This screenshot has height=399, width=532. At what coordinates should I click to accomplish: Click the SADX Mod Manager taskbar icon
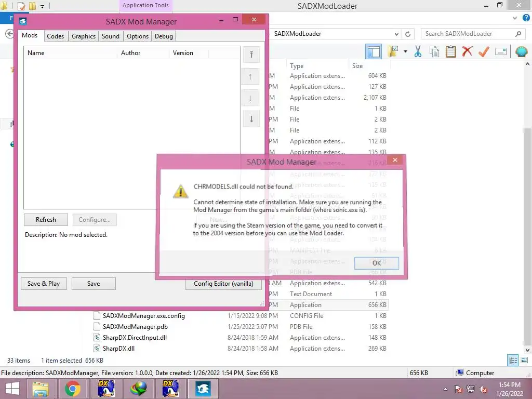click(x=203, y=389)
